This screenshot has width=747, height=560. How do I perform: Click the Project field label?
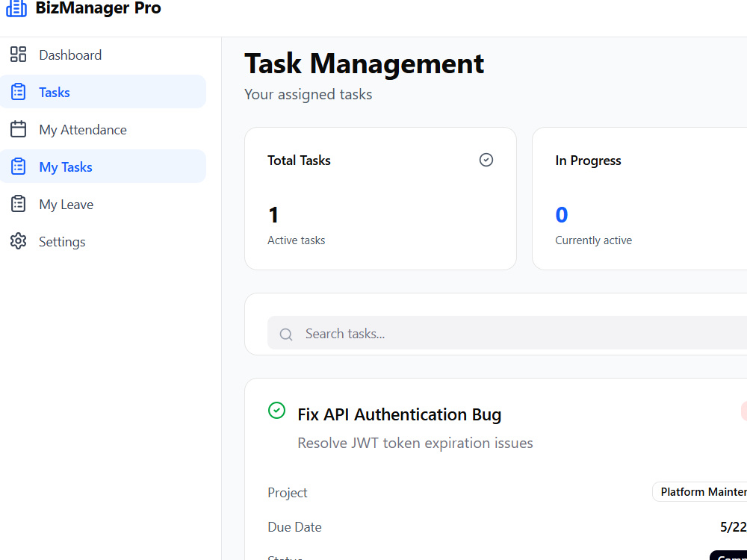pos(288,492)
